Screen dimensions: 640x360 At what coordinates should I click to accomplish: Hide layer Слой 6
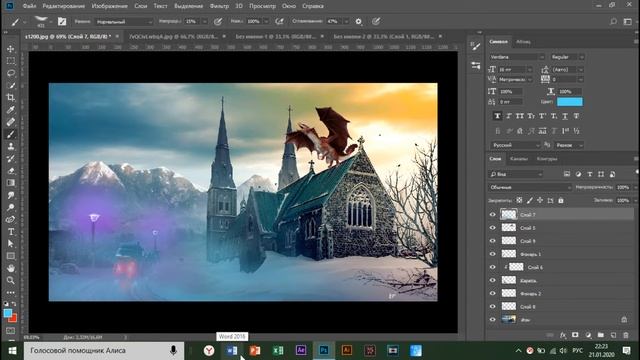tap(493, 267)
